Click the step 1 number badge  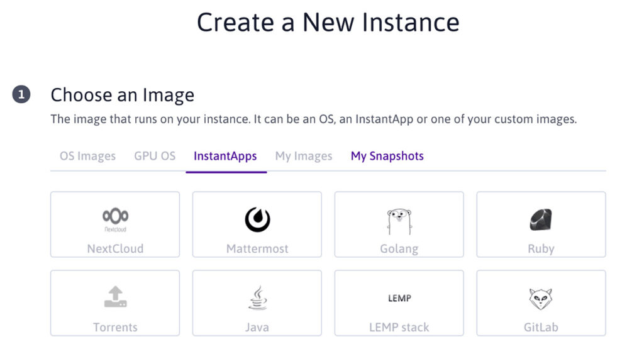(x=21, y=95)
